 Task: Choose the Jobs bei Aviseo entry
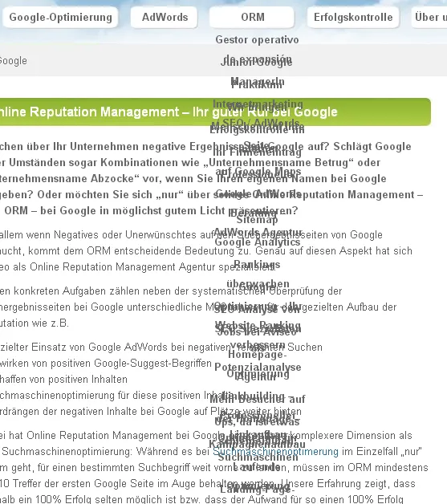(x=257, y=332)
